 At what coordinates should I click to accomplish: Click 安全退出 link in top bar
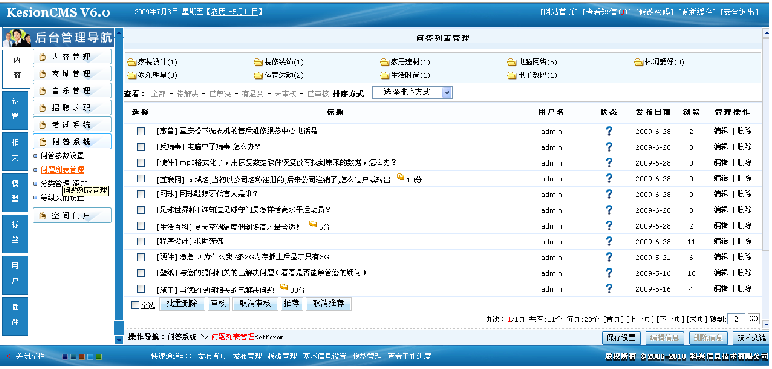[x=739, y=12]
